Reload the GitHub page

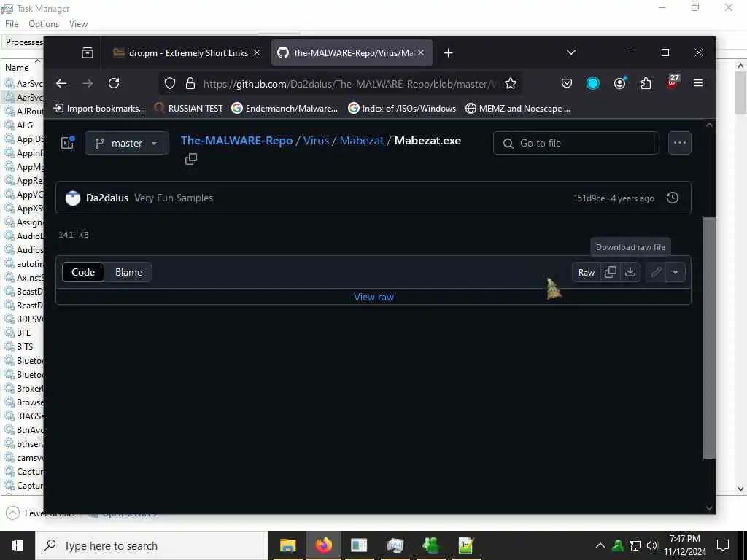click(114, 83)
